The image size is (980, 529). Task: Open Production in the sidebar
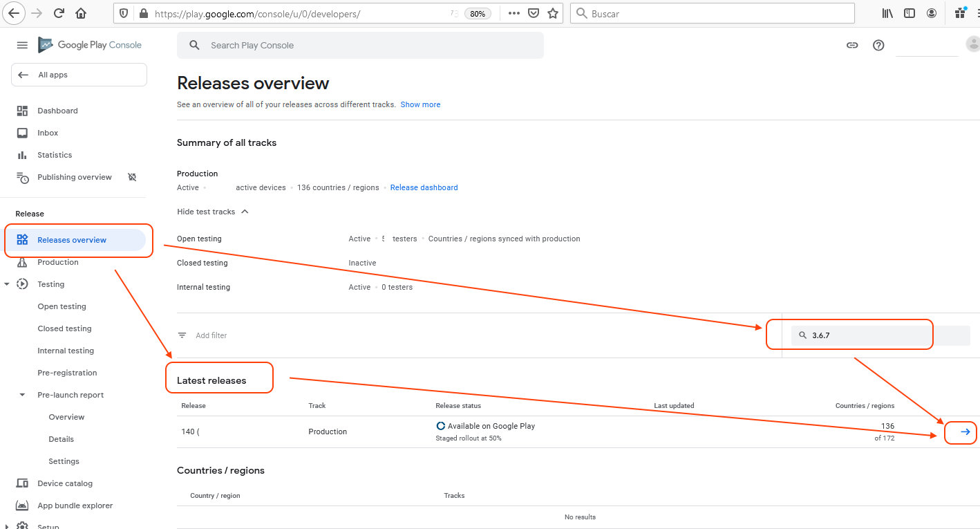point(58,262)
